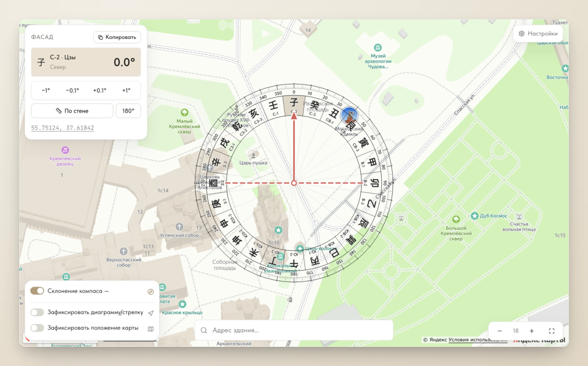Image resolution: width=588 pixels, height=366 pixels.
Task: Click the zoom level value 18
Action: pyautogui.click(x=516, y=331)
